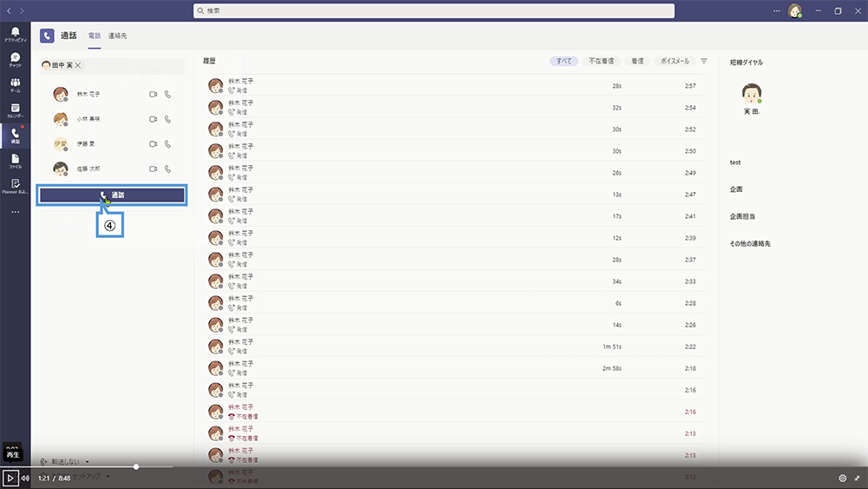This screenshot has width=868, height=489.
Task: Open the history call at 2:37
Action: click(455, 260)
